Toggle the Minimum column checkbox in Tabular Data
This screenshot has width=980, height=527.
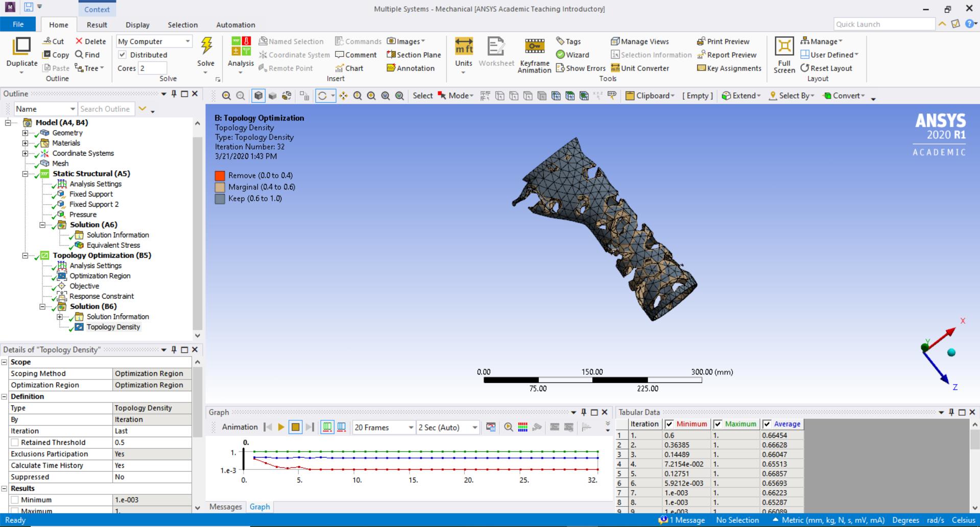669,424
